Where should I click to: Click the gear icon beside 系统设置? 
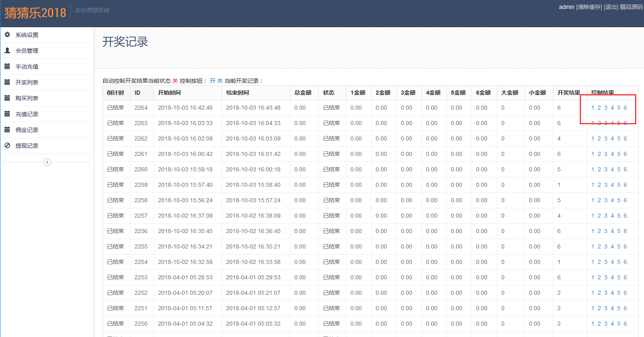(7, 35)
